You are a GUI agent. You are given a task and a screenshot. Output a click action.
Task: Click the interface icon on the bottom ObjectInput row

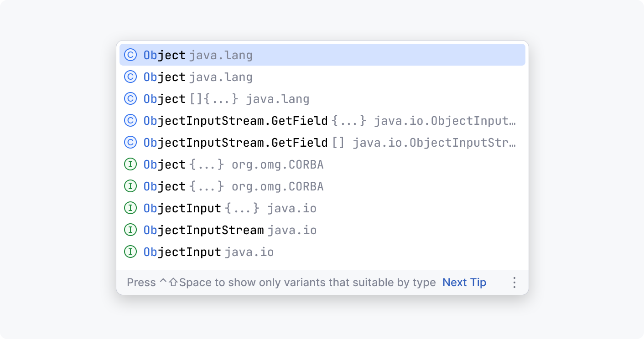point(130,252)
